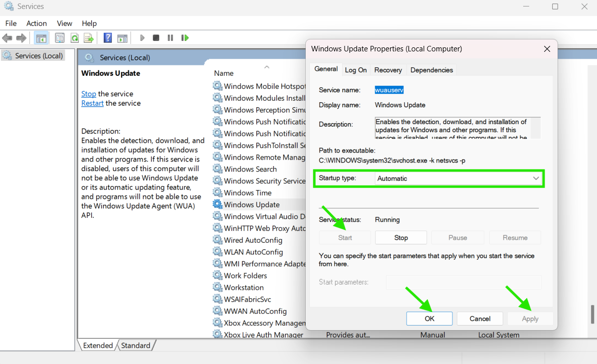Close the Windows Update Properties dialog
Screen dimensions: 597x364
[x=547, y=49]
